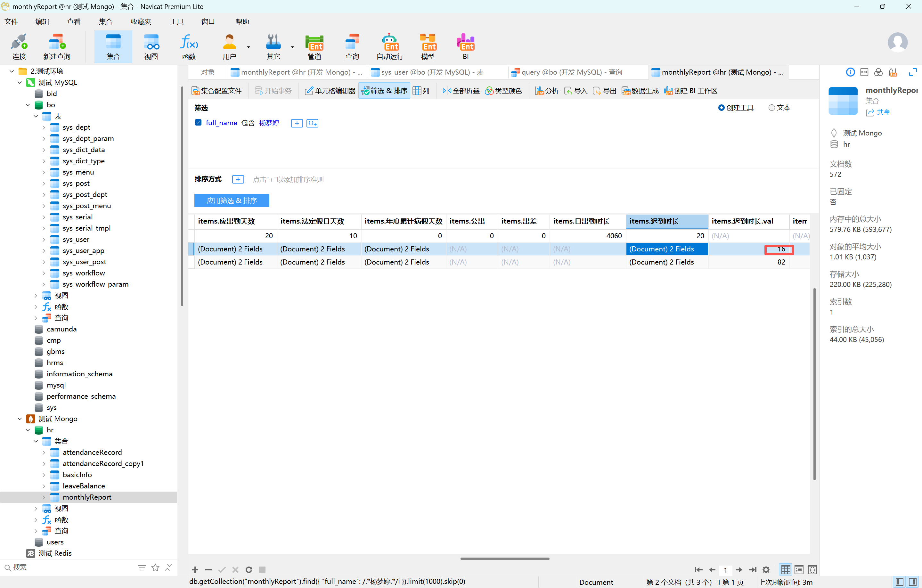Image resolution: width=922 pixels, height=588 pixels.
Task: Open the Tools (工具) menu
Action: click(x=176, y=21)
